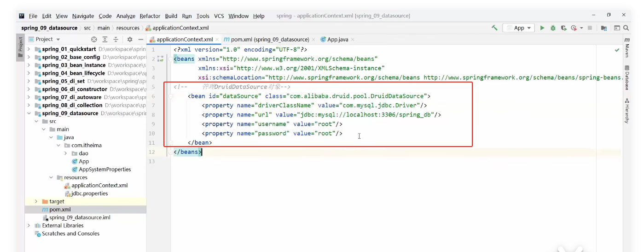Viewport: 644px width, 252px height.
Task: Open the Maven tool window
Action: [x=627, y=48]
